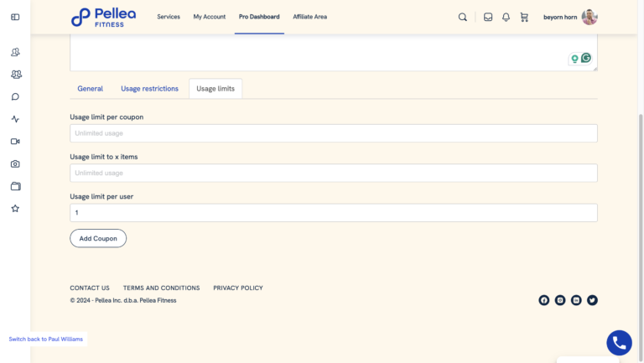Click the beyorn horn username
Screen dimensions: 644x363
click(x=560, y=17)
